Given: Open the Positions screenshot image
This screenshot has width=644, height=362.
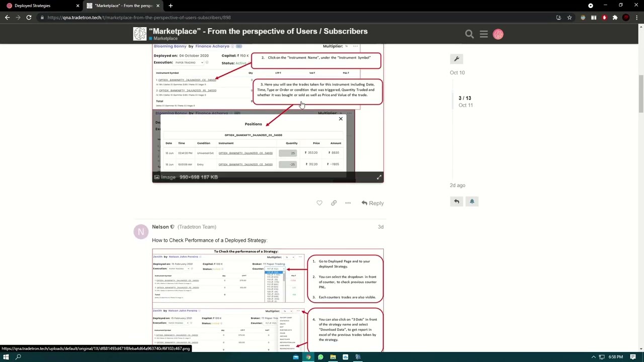Looking at the screenshot, I should 268,113.
